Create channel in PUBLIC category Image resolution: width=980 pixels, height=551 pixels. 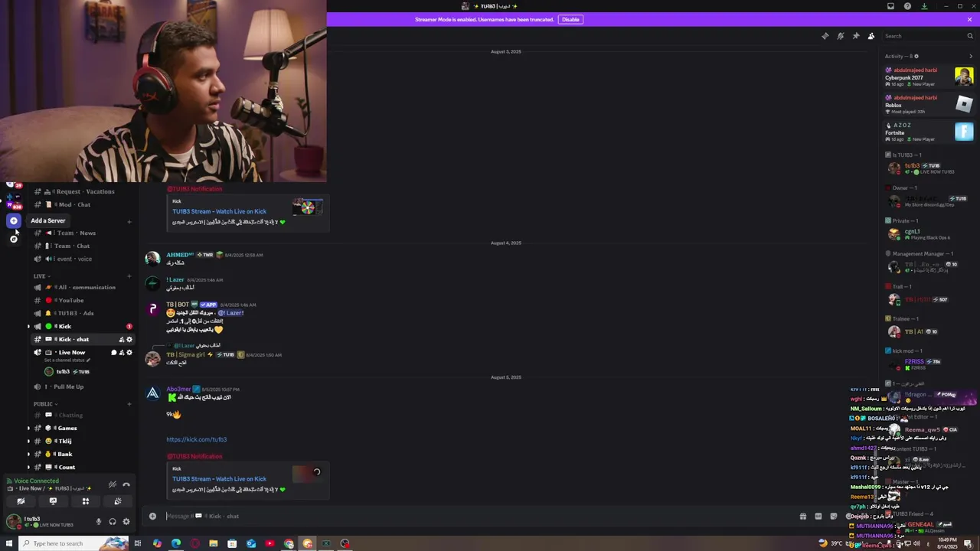(129, 404)
